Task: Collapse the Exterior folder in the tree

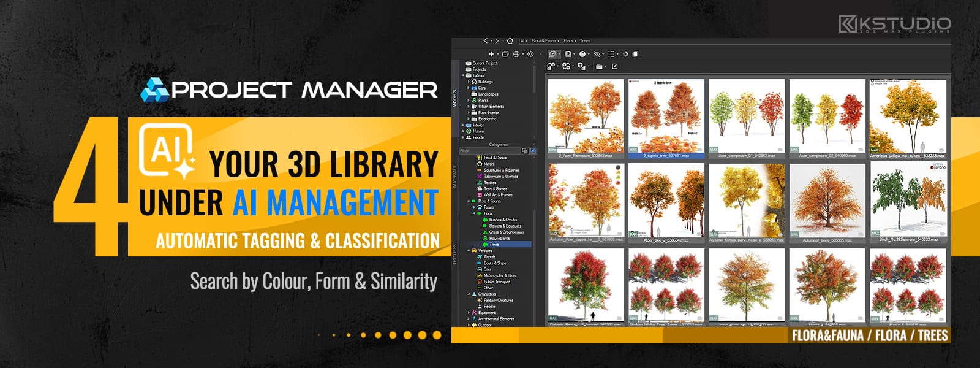Action: pos(464,75)
